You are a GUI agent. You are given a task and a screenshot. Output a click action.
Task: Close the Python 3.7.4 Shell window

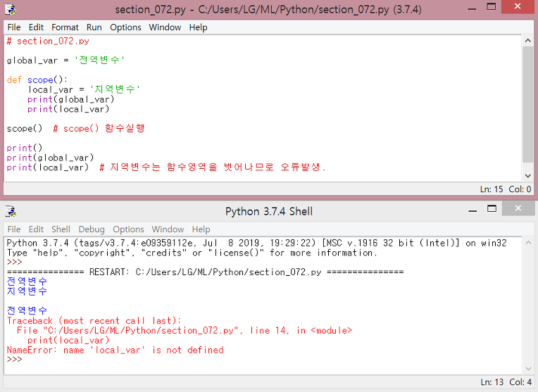[518, 208]
